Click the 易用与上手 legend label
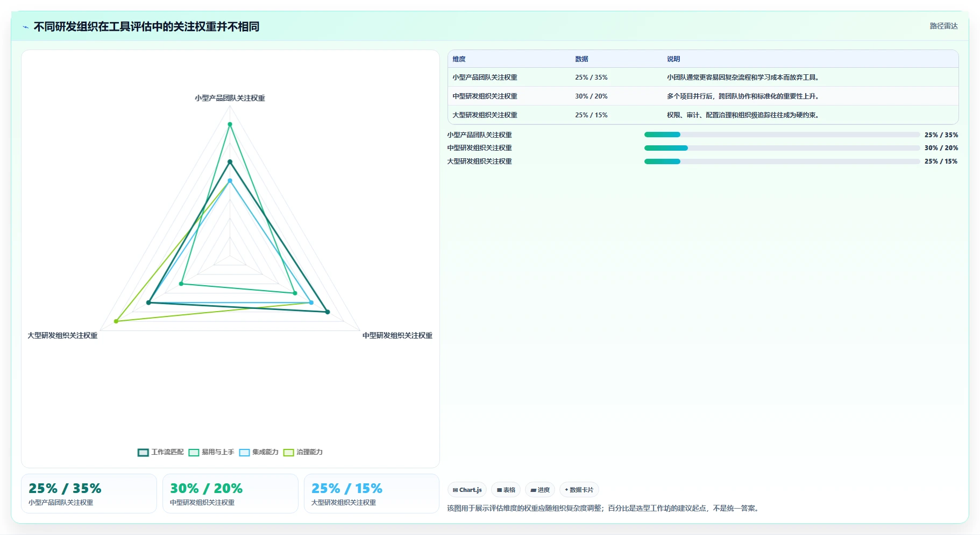The image size is (980, 535). (218, 452)
